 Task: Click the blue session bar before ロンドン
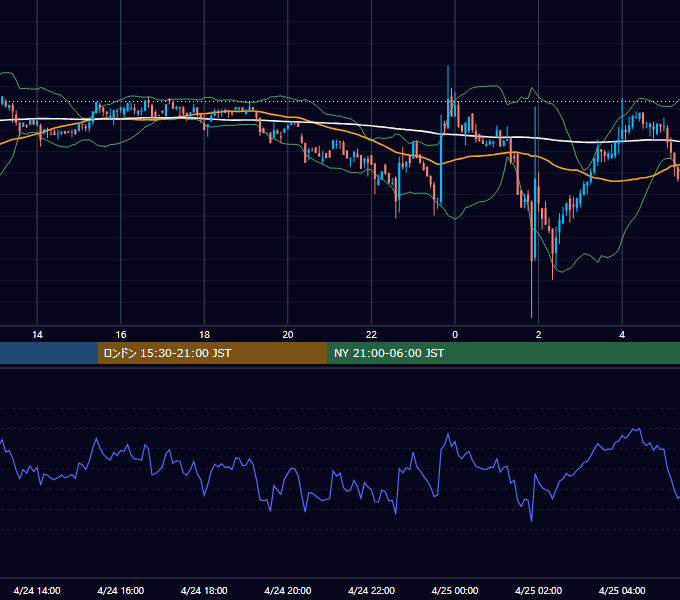[x=49, y=353]
